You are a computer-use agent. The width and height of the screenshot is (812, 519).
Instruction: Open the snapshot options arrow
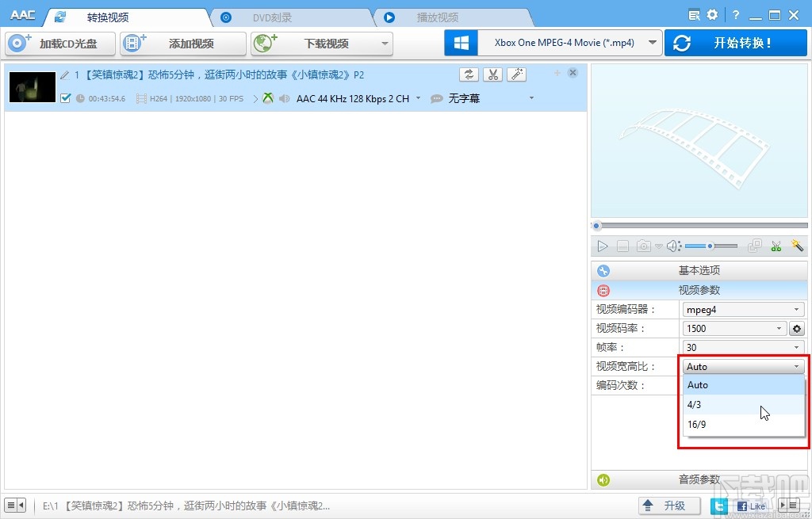pyautogui.click(x=658, y=246)
